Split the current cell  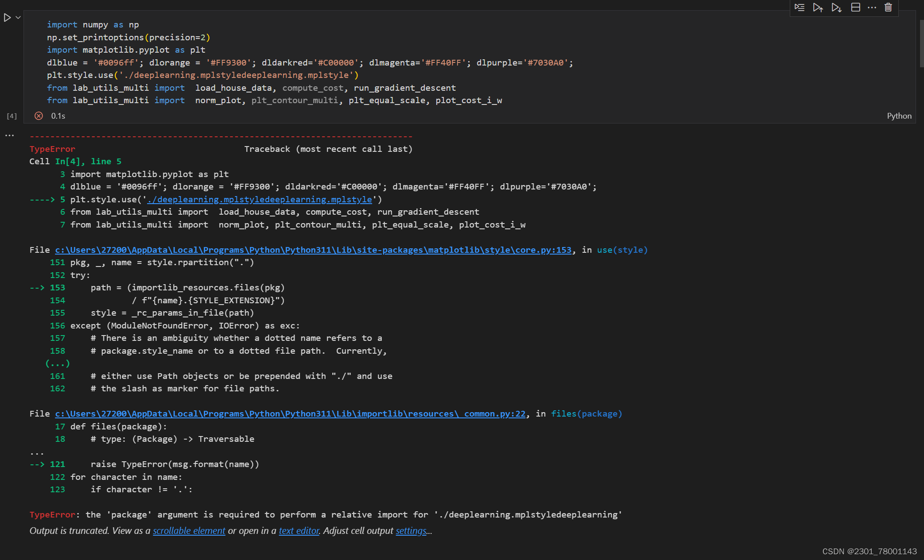point(855,8)
